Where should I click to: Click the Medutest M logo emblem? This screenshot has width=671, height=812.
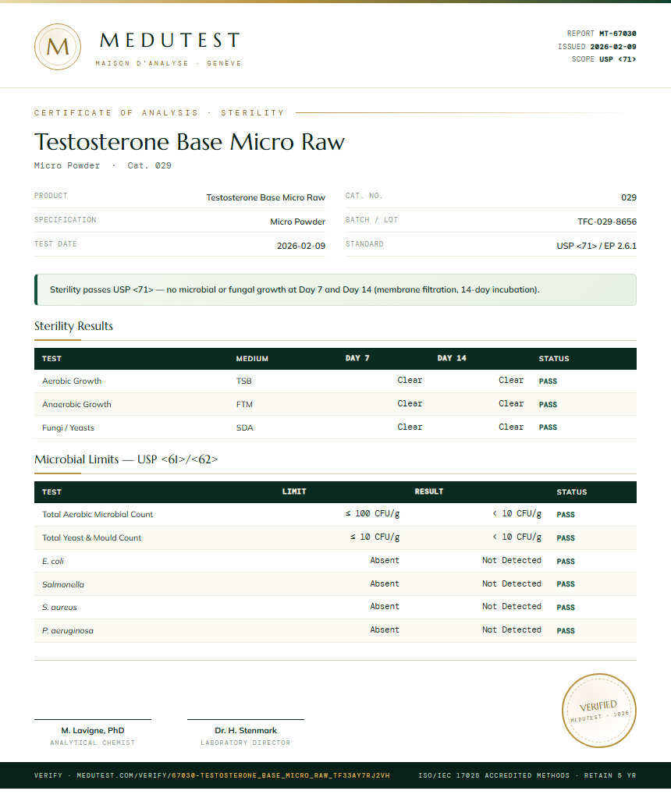coord(58,47)
